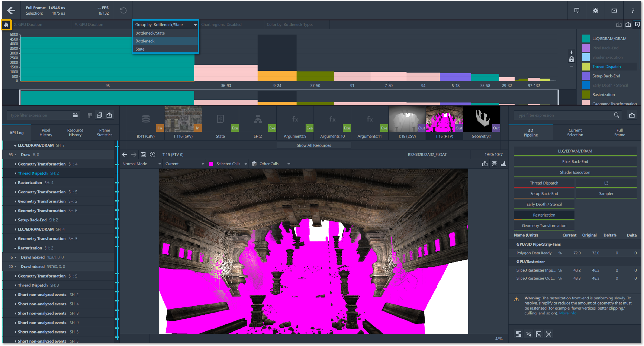The width and height of the screenshot is (644, 346).
Task: Select Bottleneck option in Group by list
Action: 145,41
